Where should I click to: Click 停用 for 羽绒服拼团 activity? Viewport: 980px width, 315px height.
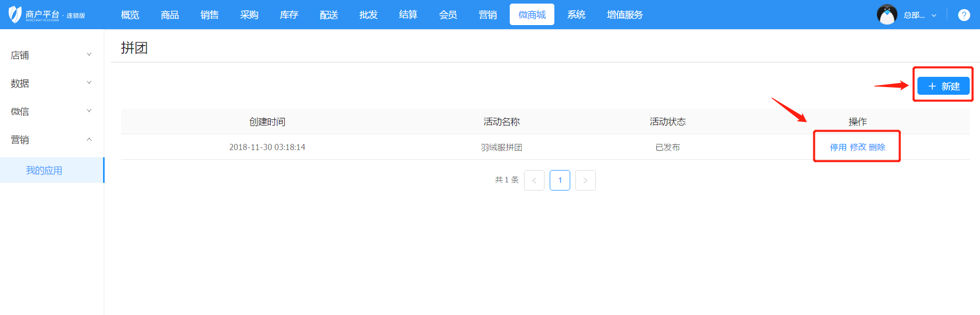coord(838,147)
